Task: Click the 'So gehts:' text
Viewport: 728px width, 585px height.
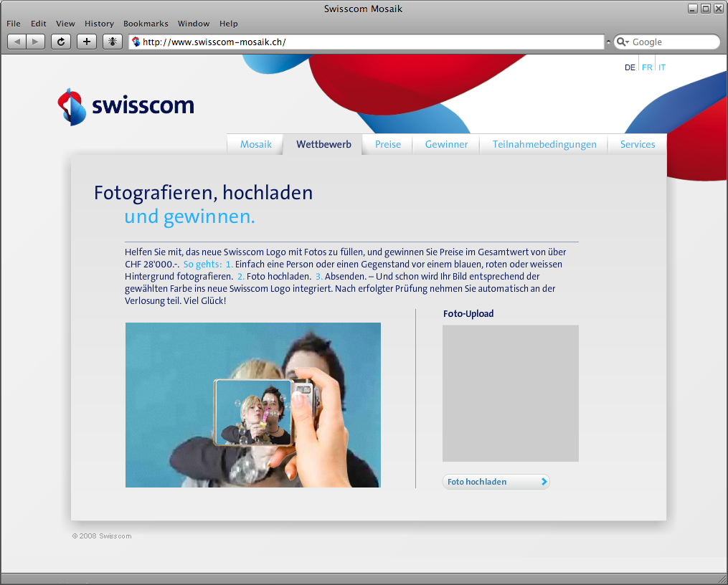Action: point(202,265)
